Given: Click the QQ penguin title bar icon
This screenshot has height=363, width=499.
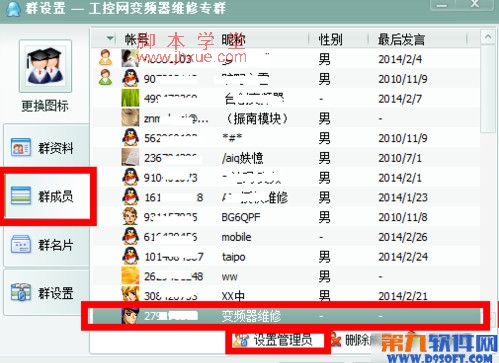Looking at the screenshot, I should point(13,8).
